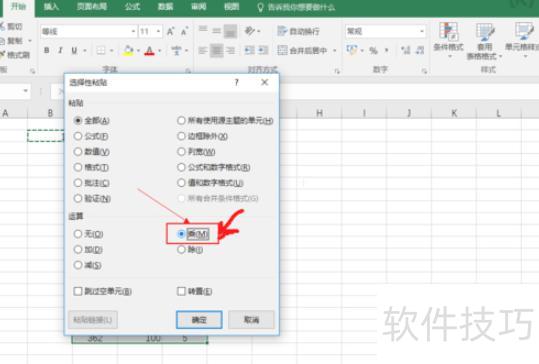Click the text orientation icon
Image resolution: width=539 pixels, height=364 pixels.
[x=250, y=31]
